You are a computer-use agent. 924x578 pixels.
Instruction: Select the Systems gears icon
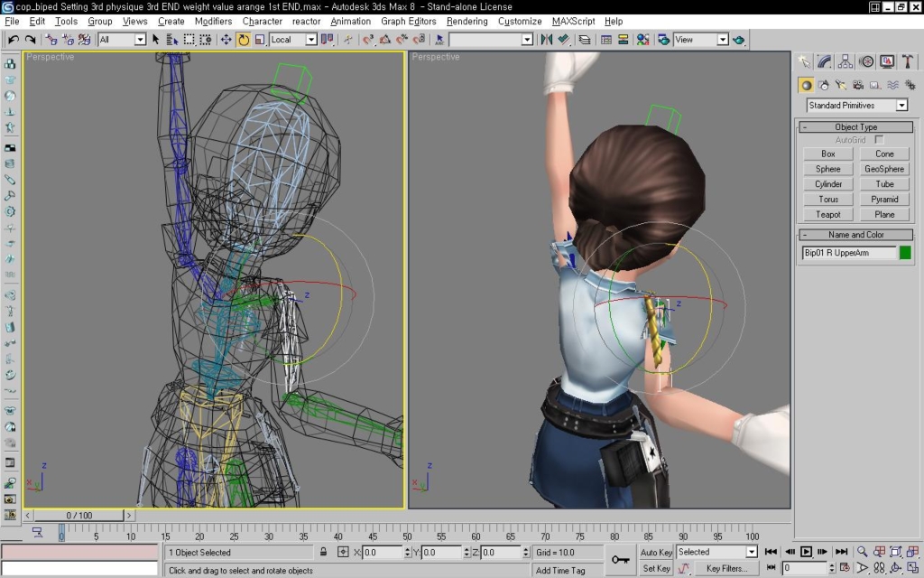pyautogui.click(x=910, y=85)
